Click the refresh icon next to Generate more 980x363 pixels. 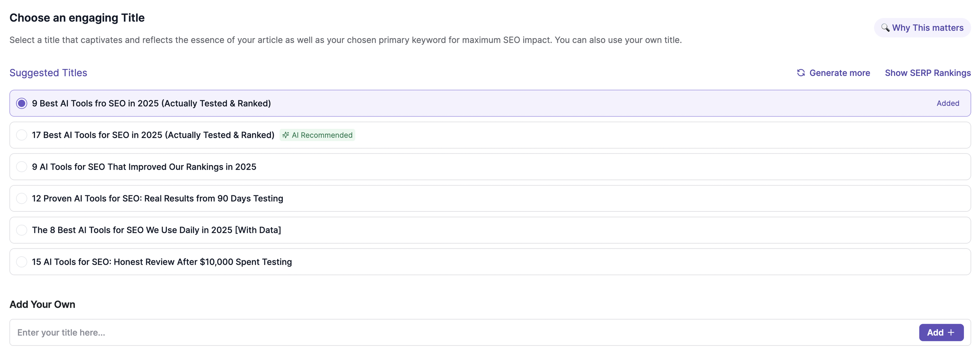801,73
